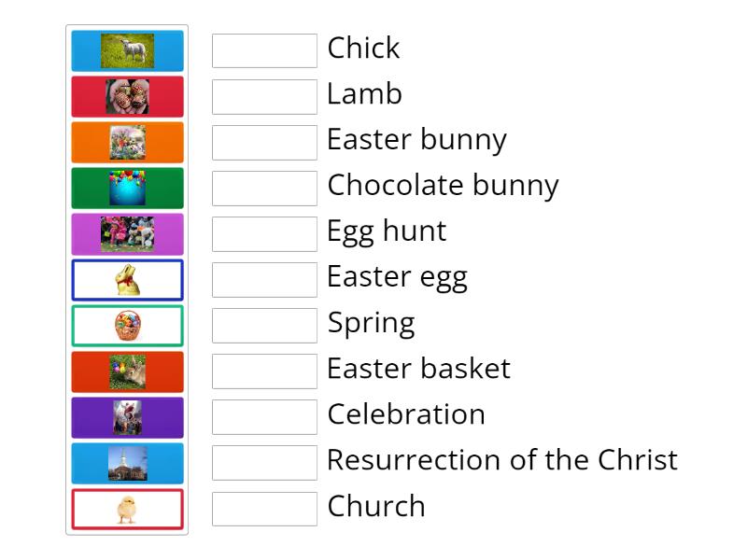Image resolution: width=747 pixels, height=560 pixels.
Task: Click the blank box for Easter bunny
Action: pos(264,142)
